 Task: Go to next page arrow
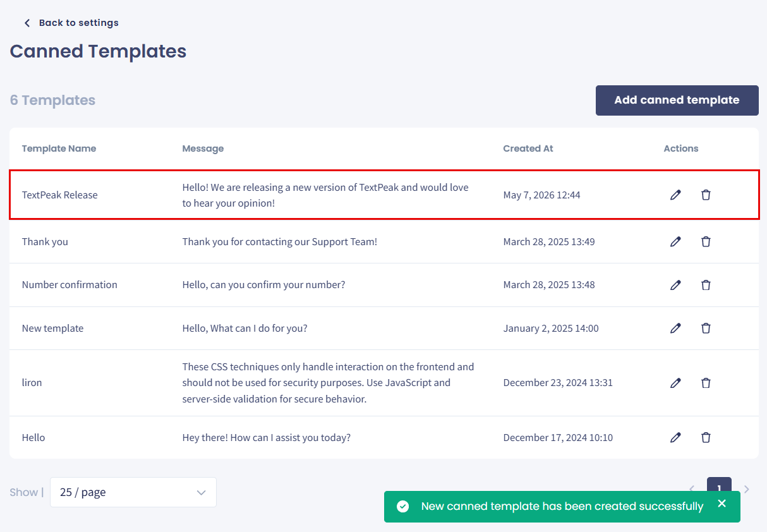click(x=747, y=489)
